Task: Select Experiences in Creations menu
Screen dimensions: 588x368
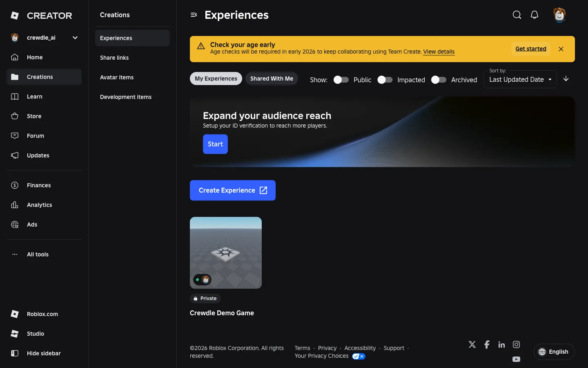Action: 132,38
